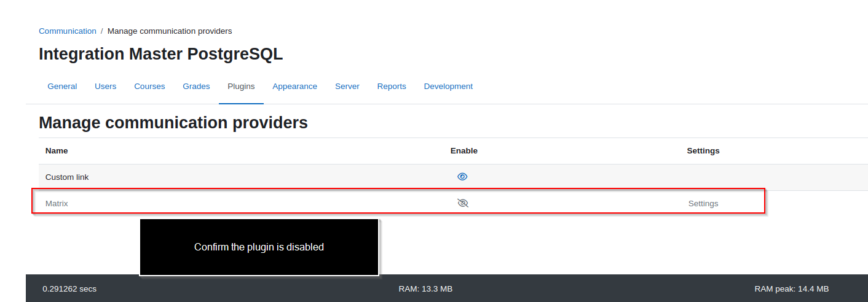Screen dimensions: 868x302
Task: Disable the Custom link provider eye icon
Action: (462, 177)
